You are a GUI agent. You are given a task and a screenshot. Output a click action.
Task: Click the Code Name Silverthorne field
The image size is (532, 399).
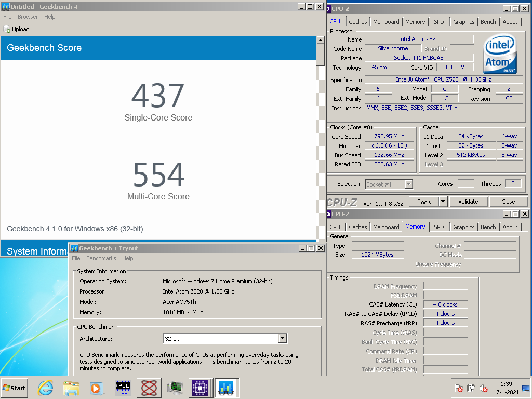(393, 48)
